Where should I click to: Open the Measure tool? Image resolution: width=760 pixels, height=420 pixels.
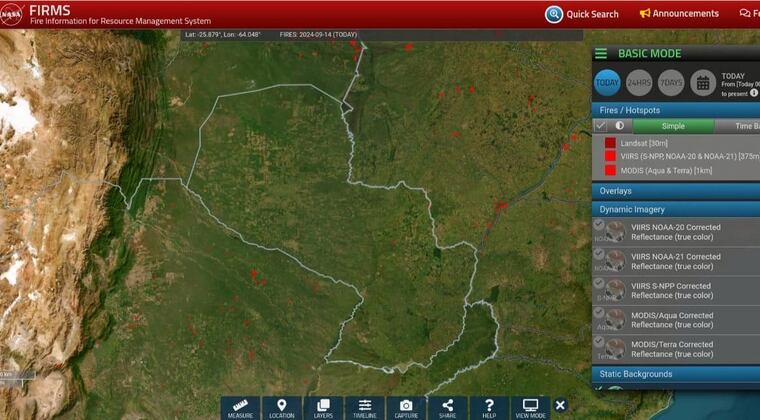(x=240, y=406)
